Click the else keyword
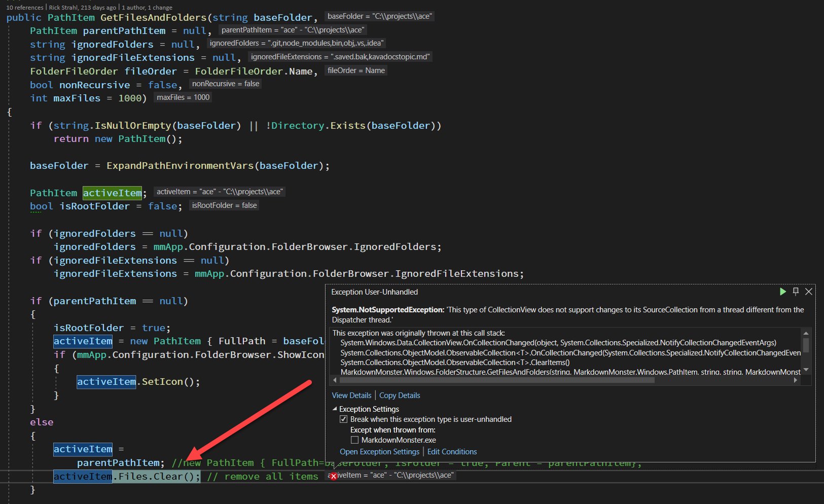The image size is (824, 504). 42,422
